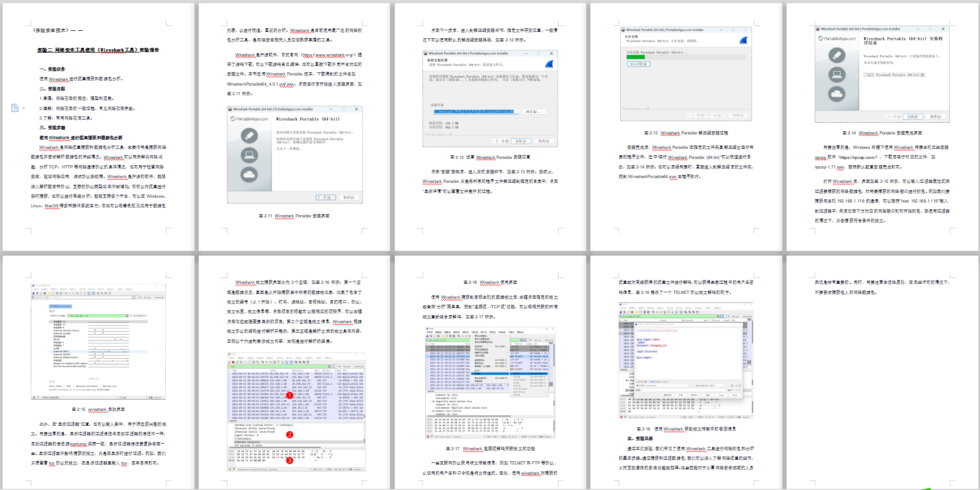
Task: Click the file name WiresharkPortable64_4.0.1.paf.exe
Action: tap(260, 84)
